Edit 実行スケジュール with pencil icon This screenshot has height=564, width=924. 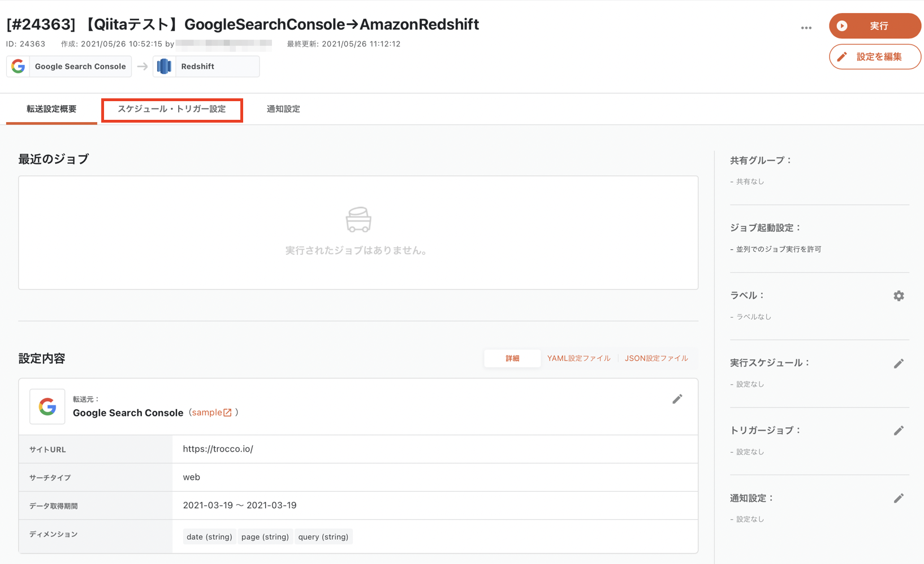point(899,363)
